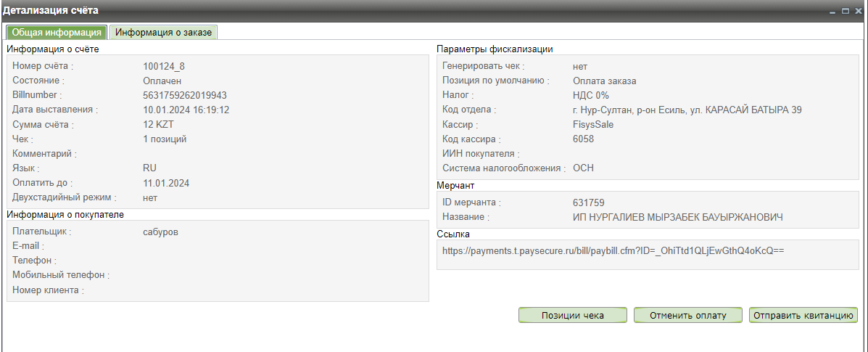Viewport: 868px width, 352px height.
Task: Click the merchant name ИП НУРГАЛИЕВ МЫРЗАБЕК БАУЫРЖАНОВИЧ
Action: [677, 217]
